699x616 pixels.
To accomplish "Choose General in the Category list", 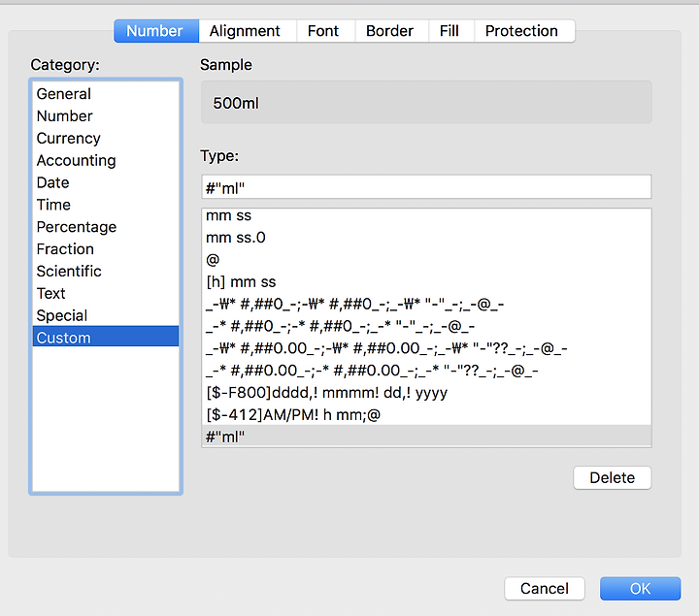I will [x=106, y=93].
